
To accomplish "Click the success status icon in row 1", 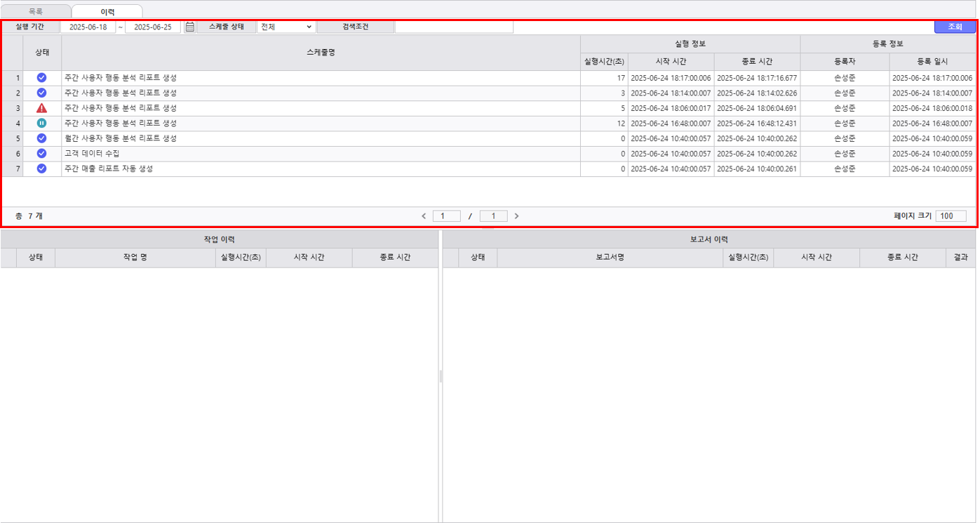I will [x=41, y=78].
